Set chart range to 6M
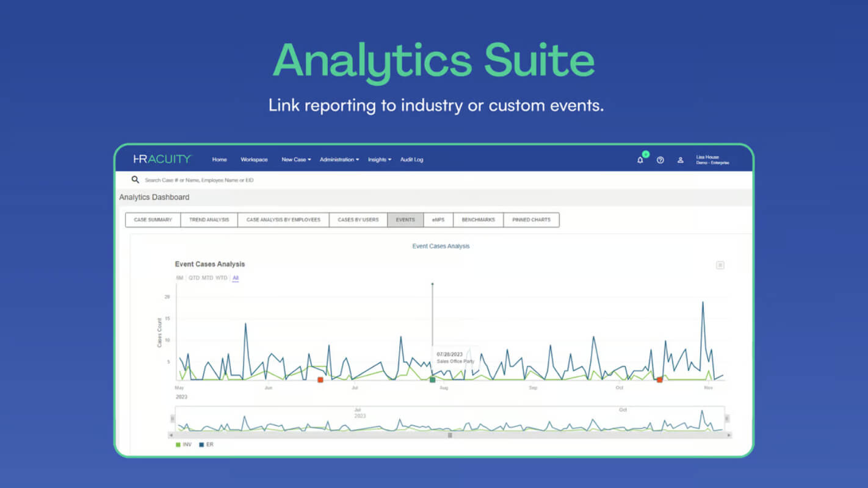Viewport: 868px width, 488px height. point(180,278)
